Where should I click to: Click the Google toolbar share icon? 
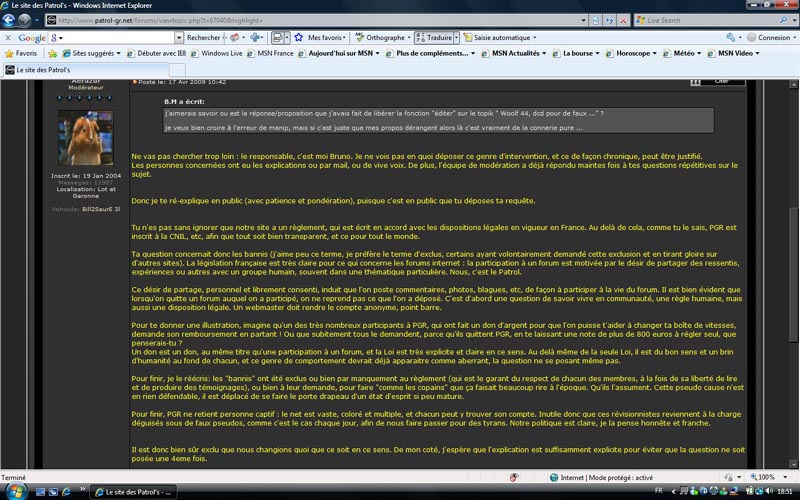(x=235, y=38)
